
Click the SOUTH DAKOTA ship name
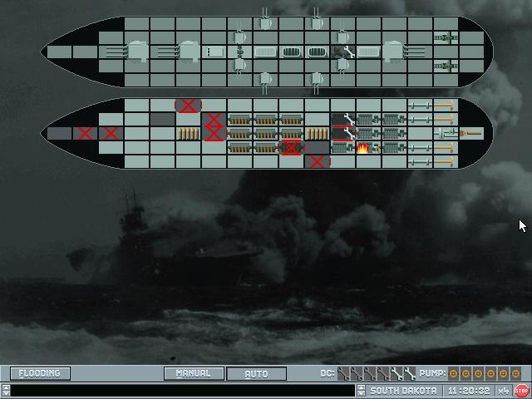[403, 391]
